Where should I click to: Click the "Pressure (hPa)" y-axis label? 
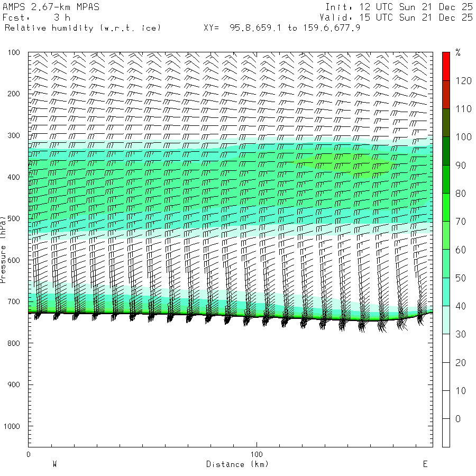4,249
